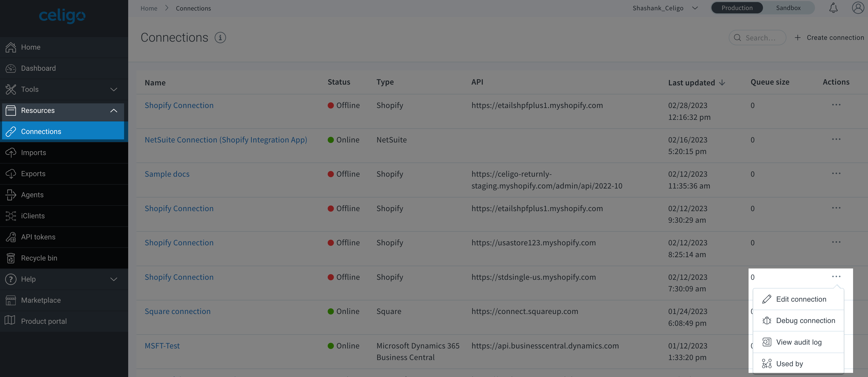
Task: Click Queue size column header
Action: (x=770, y=82)
